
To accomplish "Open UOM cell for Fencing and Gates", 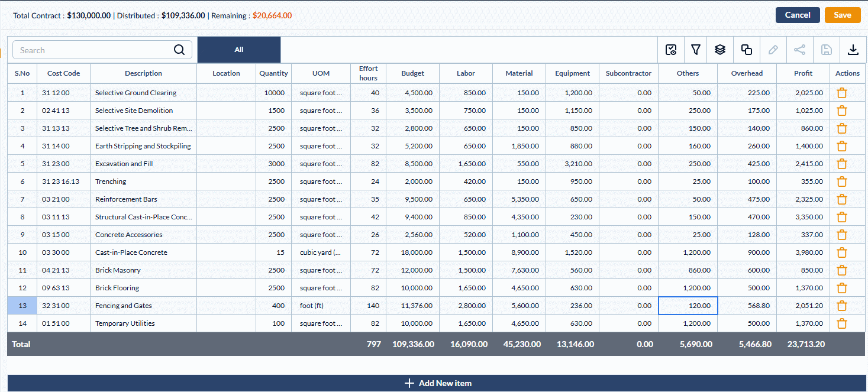I will (321, 306).
